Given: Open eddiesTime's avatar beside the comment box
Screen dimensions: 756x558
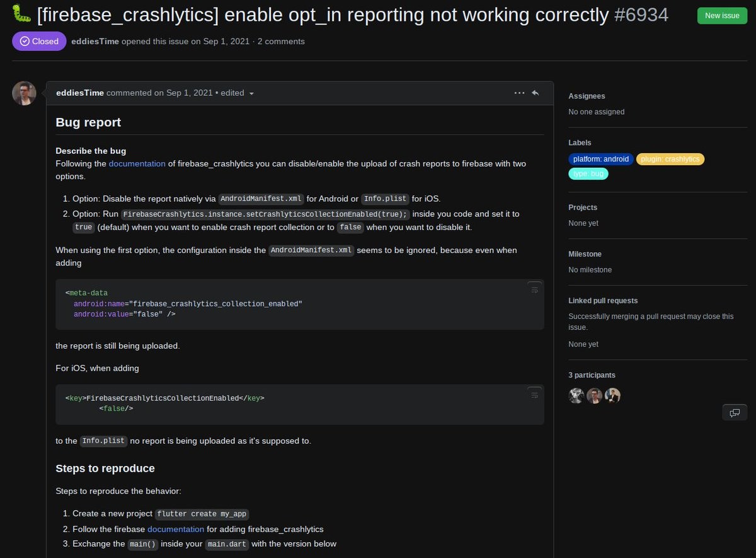Looking at the screenshot, I should click(24, 93).
